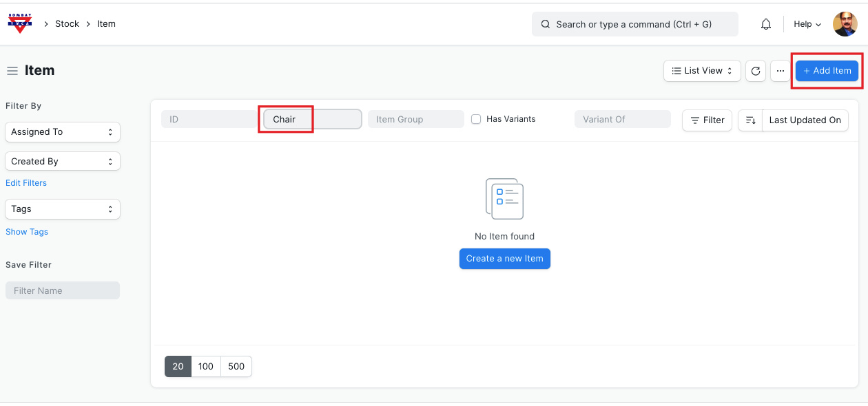
Task: Click the Add Item button
Action: (827, 71)
